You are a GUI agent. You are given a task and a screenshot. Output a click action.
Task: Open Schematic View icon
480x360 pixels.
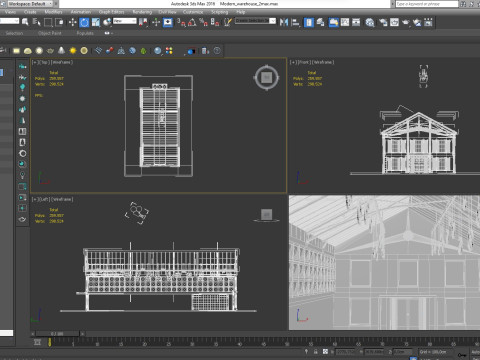(356, 22)
